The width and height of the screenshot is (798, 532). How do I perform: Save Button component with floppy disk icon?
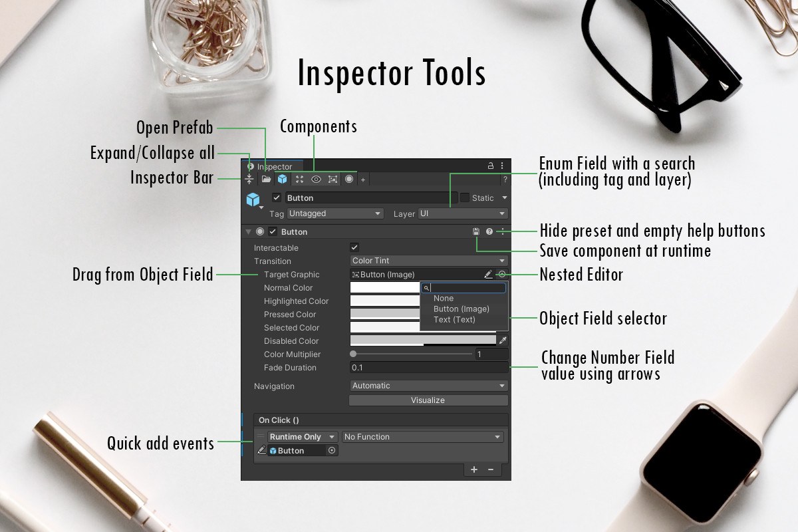[x=476, y=231]
